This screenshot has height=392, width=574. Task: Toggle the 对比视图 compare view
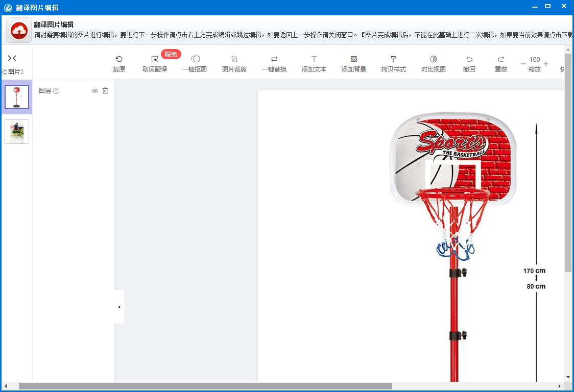click(434, 64)
